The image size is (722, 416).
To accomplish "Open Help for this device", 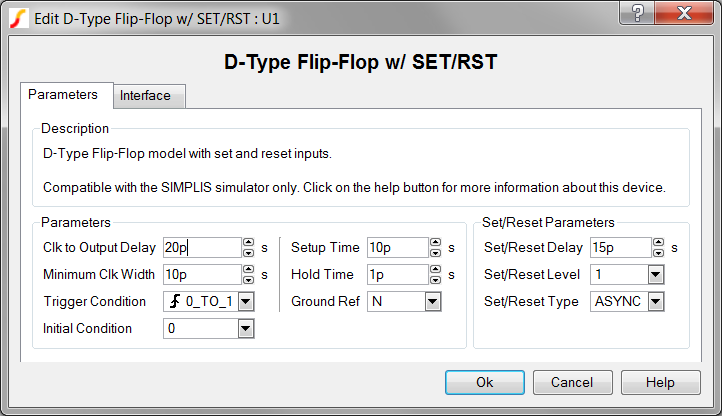I will (x=661, y=382).
